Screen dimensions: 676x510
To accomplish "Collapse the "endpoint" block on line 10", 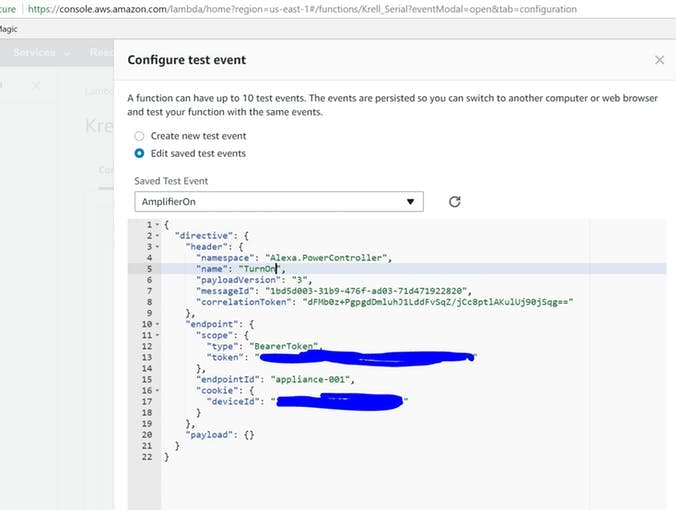I will coord(157,324).
